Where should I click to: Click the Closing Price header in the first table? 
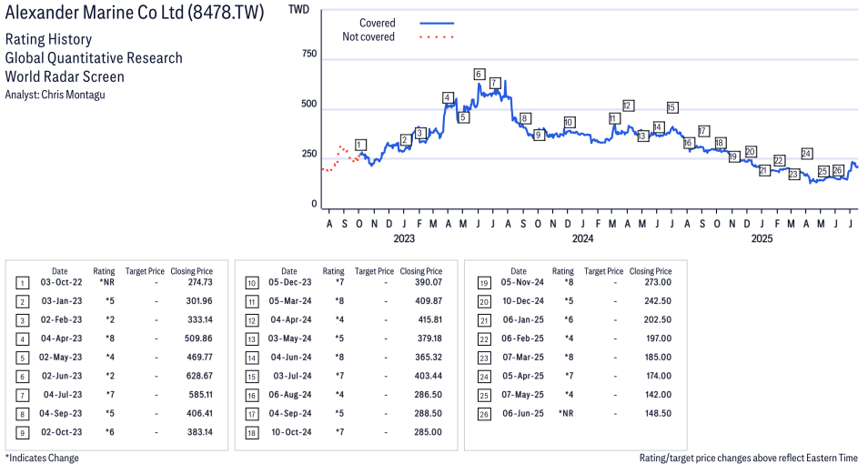coord(192,271)
